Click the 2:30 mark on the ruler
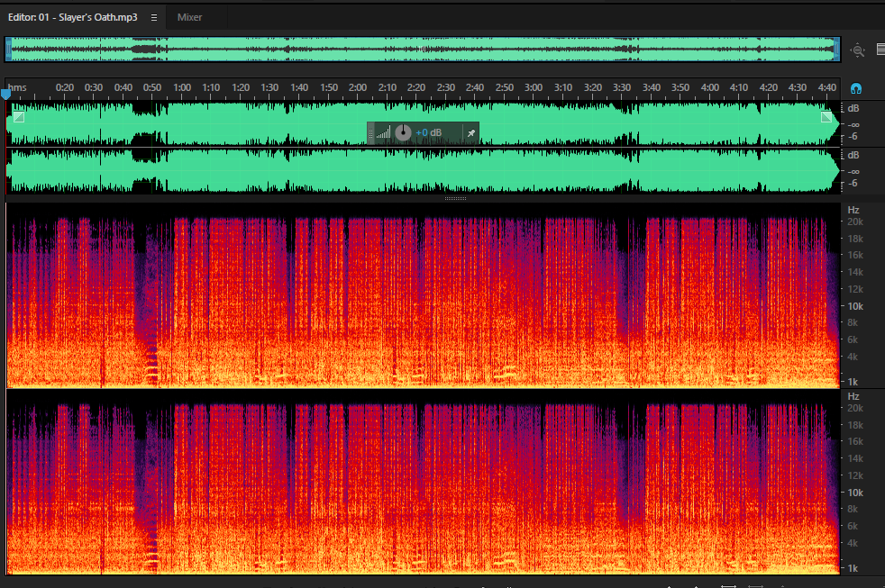The width and height of the screenshot is (885, 588). (446, 87)
